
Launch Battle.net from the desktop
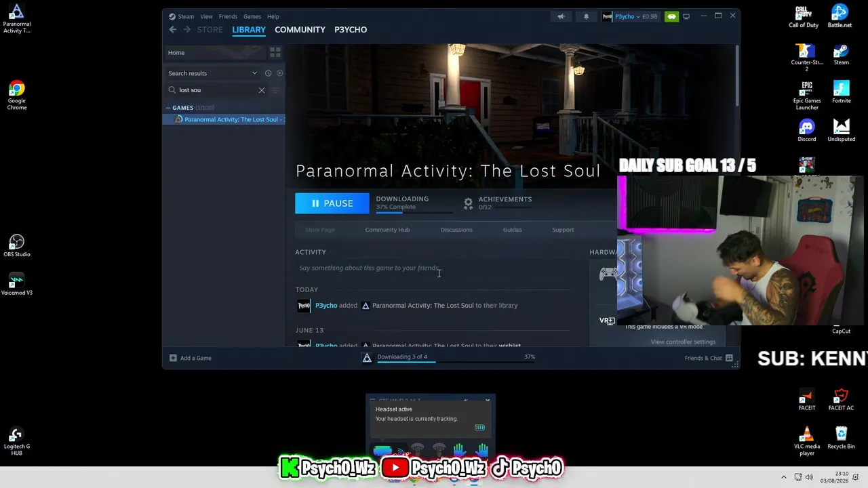click(840, 17)
